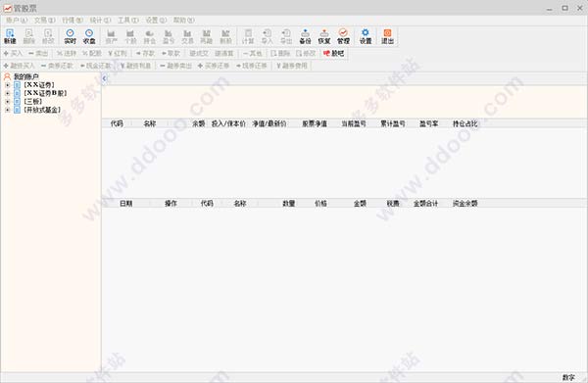Open the 持仓 holdings chart icon

click(x=149, y=36)
